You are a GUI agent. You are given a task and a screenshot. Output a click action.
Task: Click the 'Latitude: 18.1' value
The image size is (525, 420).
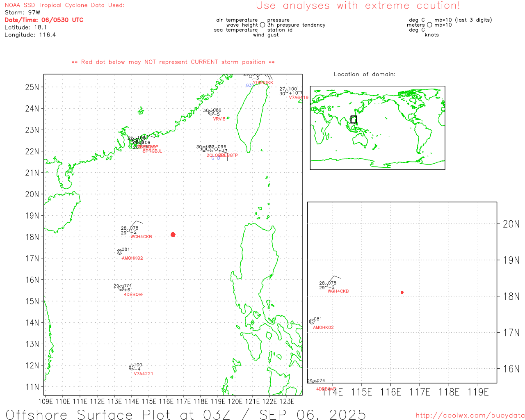point(25,27)
